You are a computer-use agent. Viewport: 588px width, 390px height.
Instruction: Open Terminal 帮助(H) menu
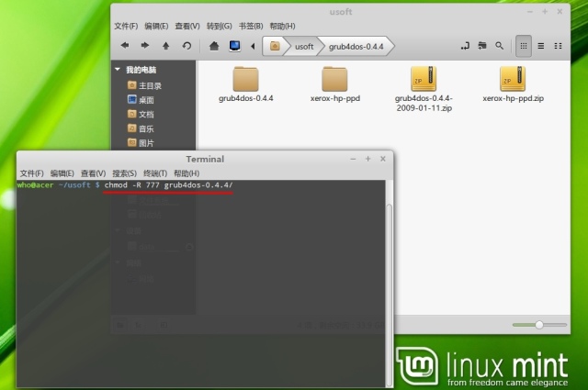tap(187, 173)
